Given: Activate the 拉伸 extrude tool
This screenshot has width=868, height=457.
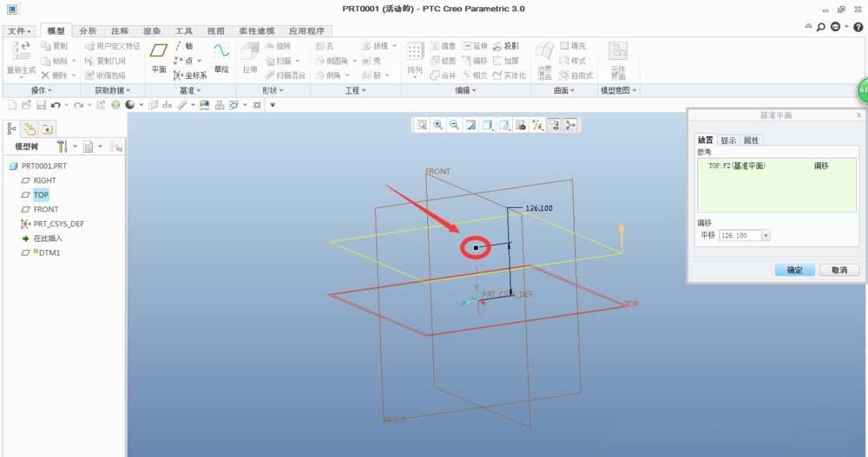Looking at the screenshot, I should 250,58.
